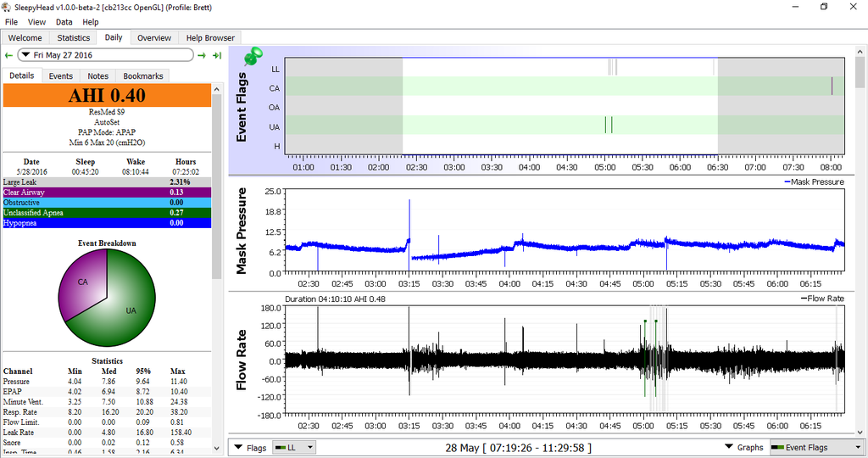Click the Wake time 08:10:44 value
868x458 pixels.
point(136,171)
